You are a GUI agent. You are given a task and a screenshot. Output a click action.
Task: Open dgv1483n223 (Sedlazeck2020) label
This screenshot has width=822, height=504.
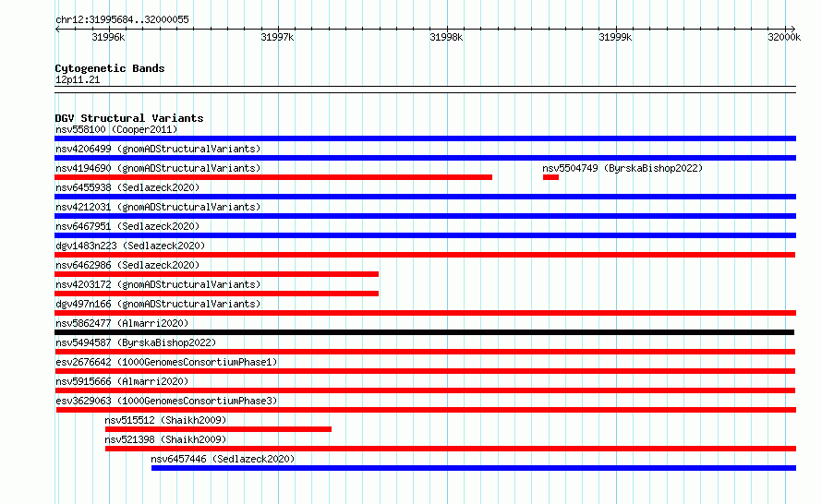pos(130,246)
